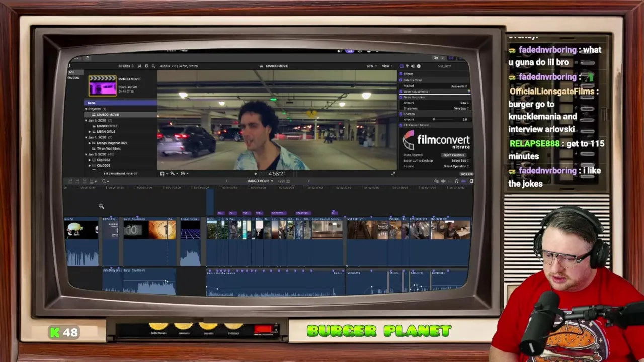Toggle the Noise Reduction checkbox
644x362 pixels.
[401, 97]
